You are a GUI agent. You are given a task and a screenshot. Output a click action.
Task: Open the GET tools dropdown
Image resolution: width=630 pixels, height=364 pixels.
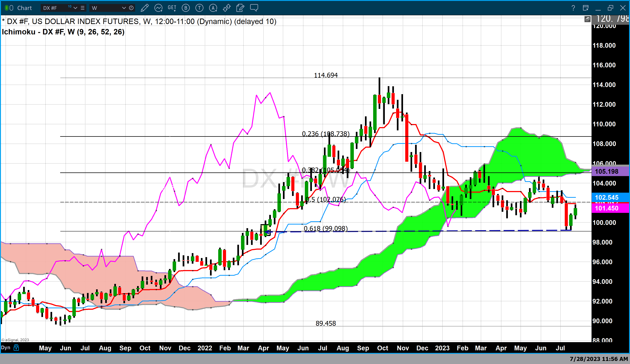click(172, 8)
